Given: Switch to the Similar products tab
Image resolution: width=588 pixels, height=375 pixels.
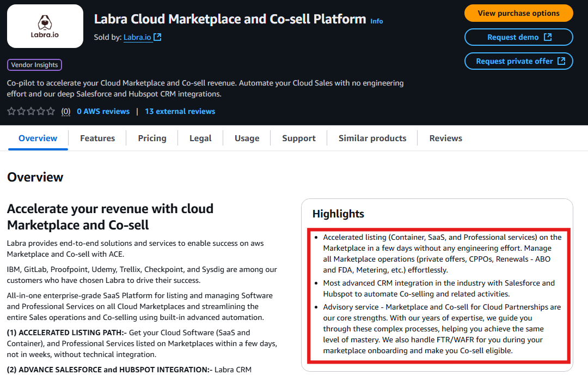Looking at the screenshot, I should click(372, 138).
